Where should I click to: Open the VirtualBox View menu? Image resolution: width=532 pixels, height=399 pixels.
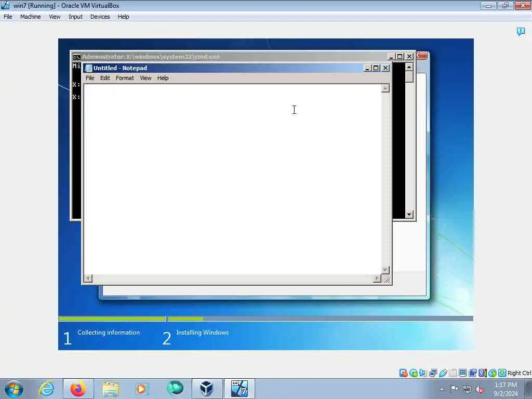pos(54,17)
